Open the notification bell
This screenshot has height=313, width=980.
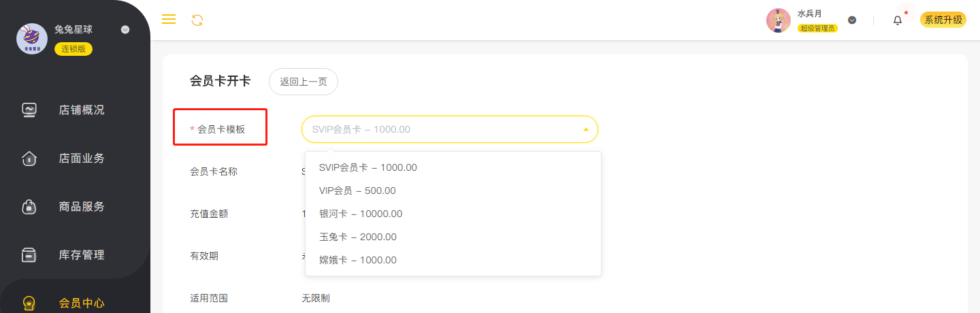[x=898, y=20]
